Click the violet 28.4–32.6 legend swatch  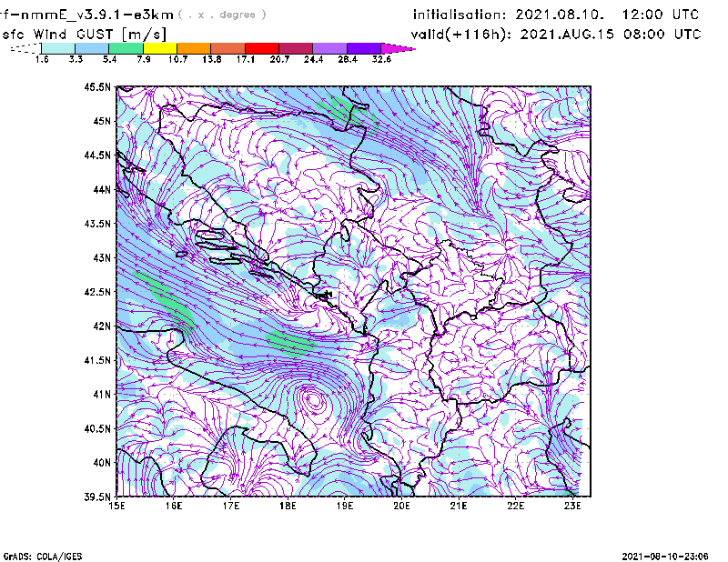[x=363, y=48]
